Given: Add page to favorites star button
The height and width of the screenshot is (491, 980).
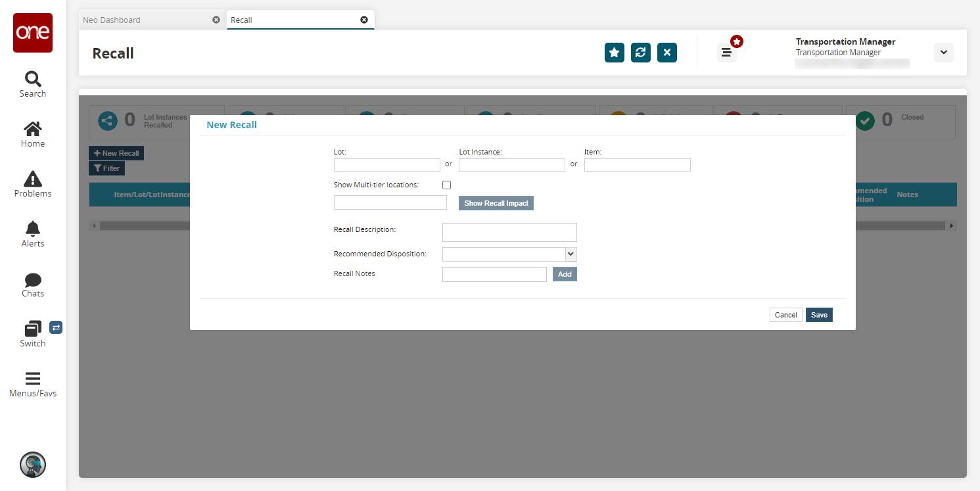Looking at the screenshot, I should coord(615,53).
